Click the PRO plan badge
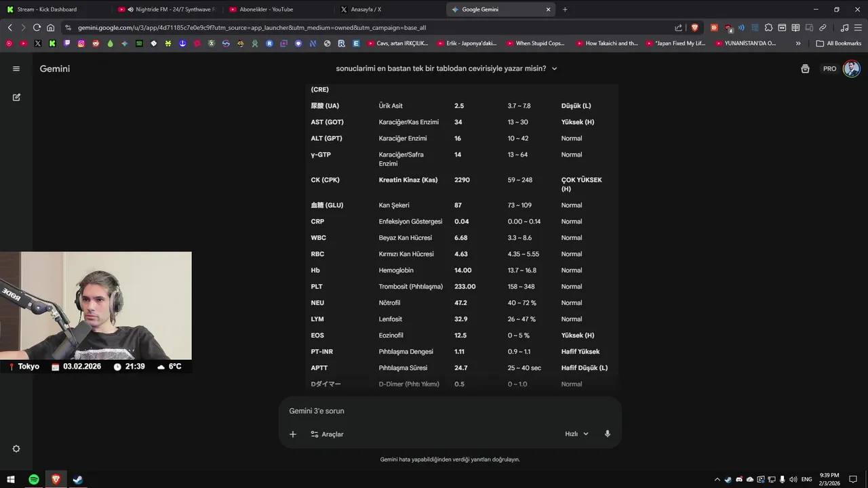The image size is (868, 488). pos(829,68)
